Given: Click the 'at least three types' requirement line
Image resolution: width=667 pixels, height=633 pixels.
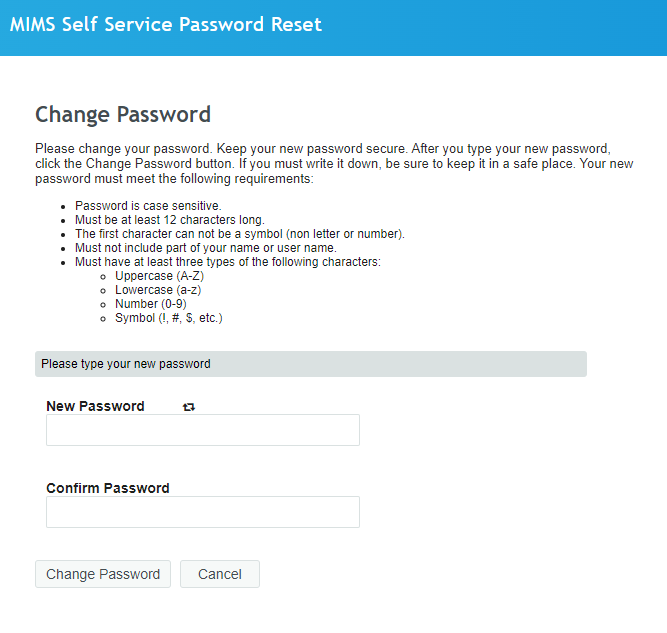Looking at the screenshot, I should click(228, 262).
